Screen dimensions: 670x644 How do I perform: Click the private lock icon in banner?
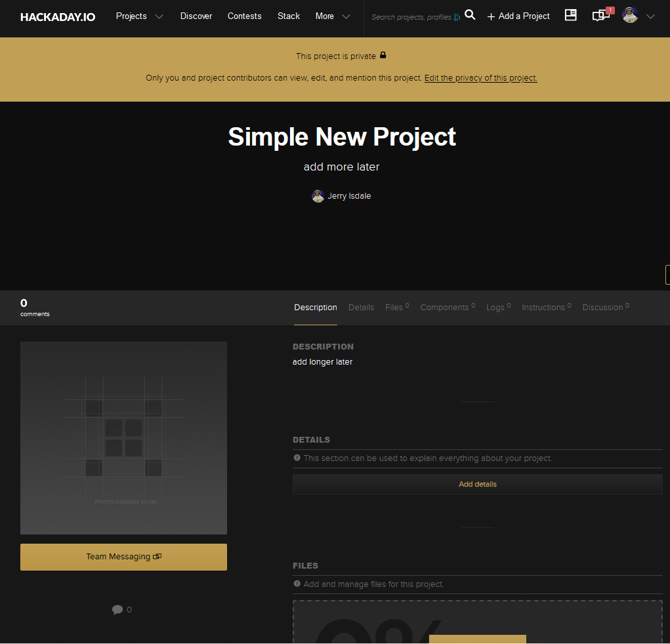(x=383, y=55)
